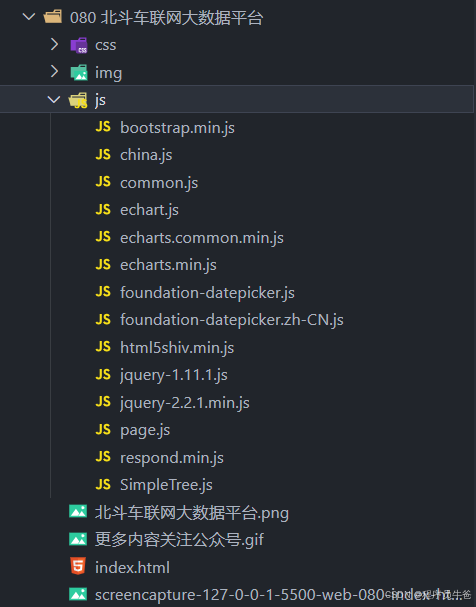This screenshot has width=476, height=607.
Task: Open echart.js file
Action: pos(149,210)
